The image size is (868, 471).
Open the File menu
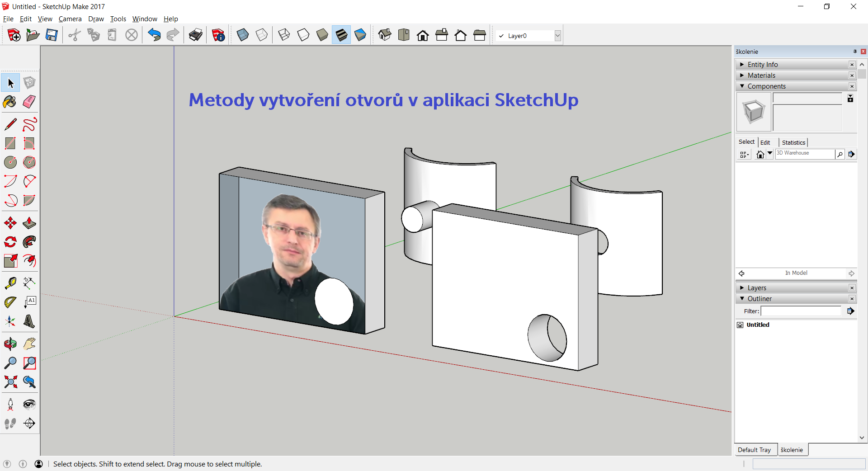(8, 19)
